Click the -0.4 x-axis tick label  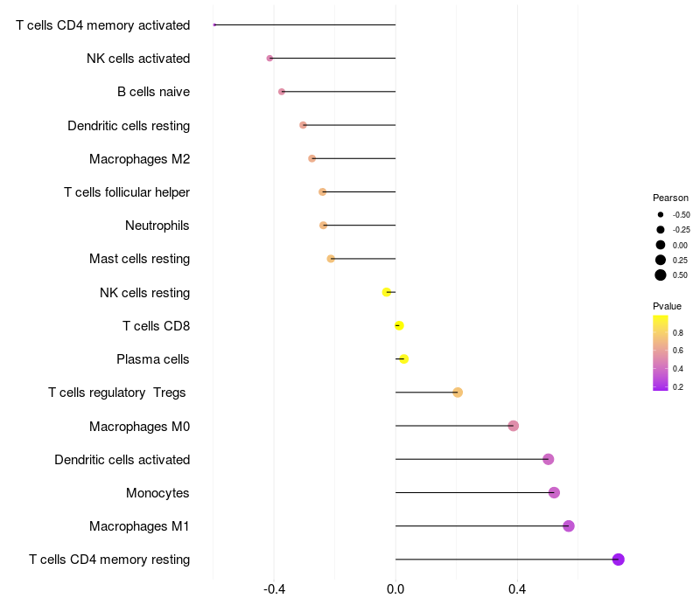tap(275, 590)
